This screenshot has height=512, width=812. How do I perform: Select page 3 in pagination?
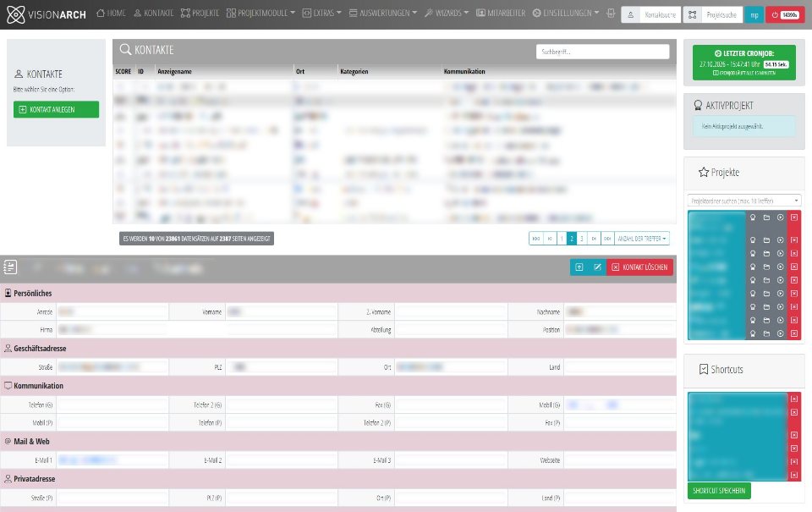[x=582, y=239]
